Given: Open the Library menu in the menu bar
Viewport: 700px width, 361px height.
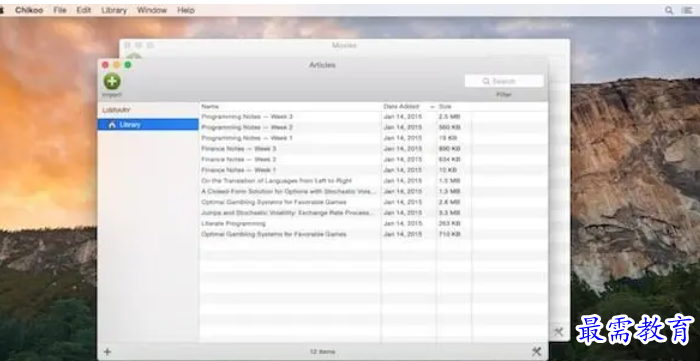Looking at the screenshot, I should click(x=114, y=10).
